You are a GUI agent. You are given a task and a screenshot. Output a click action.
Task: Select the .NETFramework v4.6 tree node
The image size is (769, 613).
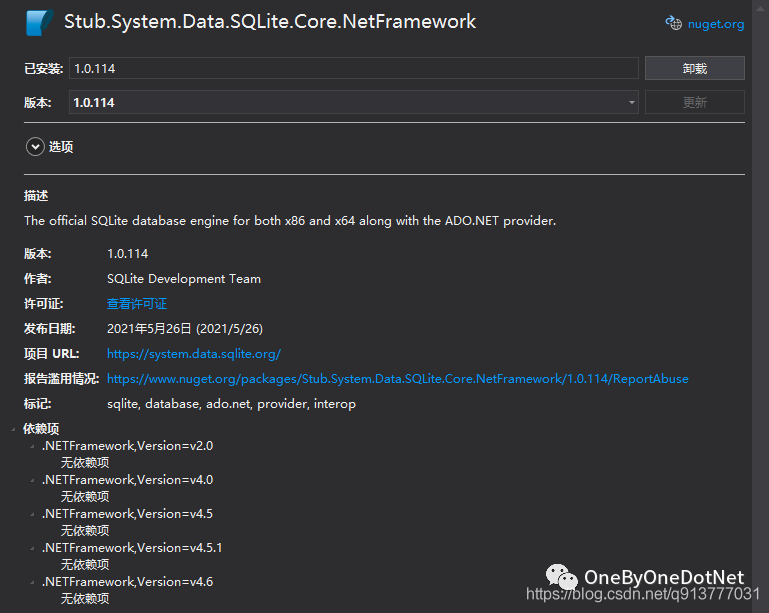[127, 582]
